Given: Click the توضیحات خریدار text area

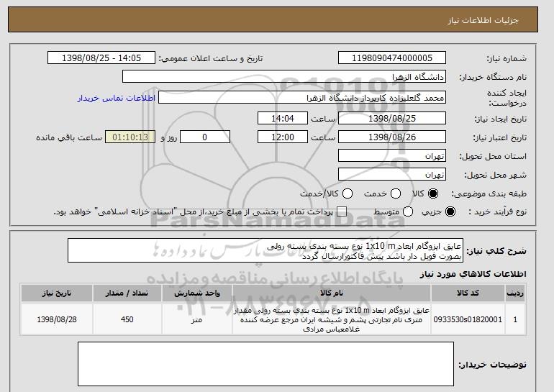Looking at the screenshot, I should (265, 364).
